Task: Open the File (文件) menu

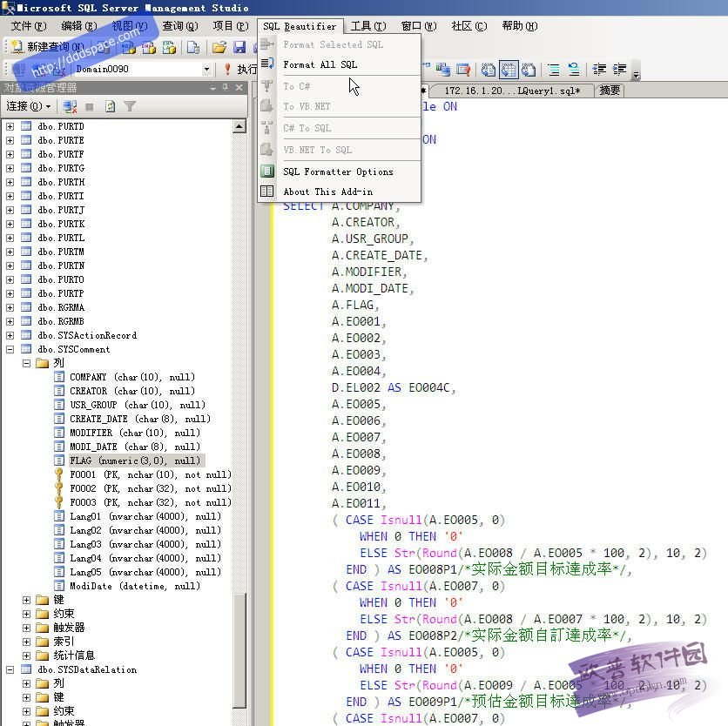Action: pos(29,26)
